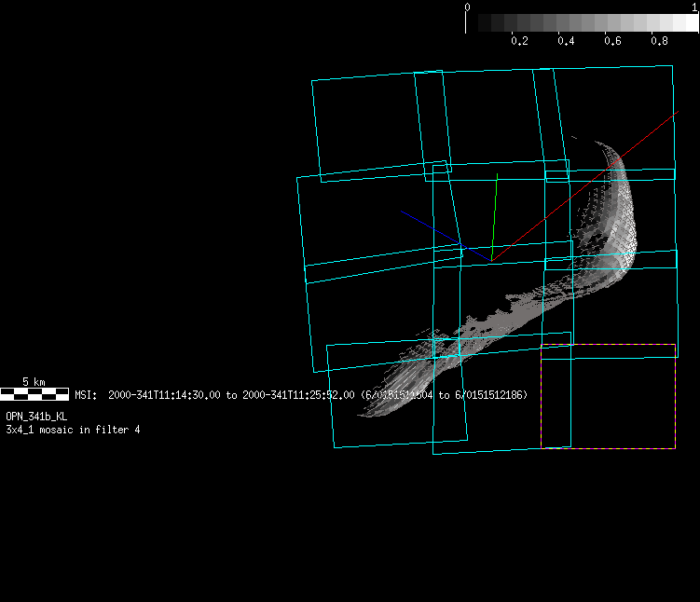Screen dimensions: 700x602
Task: Click the OPN_341b_KL sequence label
Action: pyautogui.click(x=36, y=417)
